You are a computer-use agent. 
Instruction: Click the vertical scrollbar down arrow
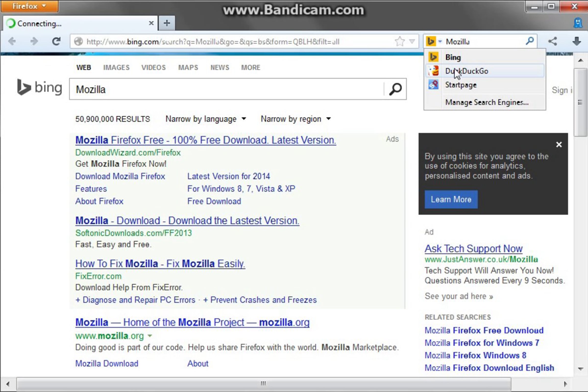(580, 369)
